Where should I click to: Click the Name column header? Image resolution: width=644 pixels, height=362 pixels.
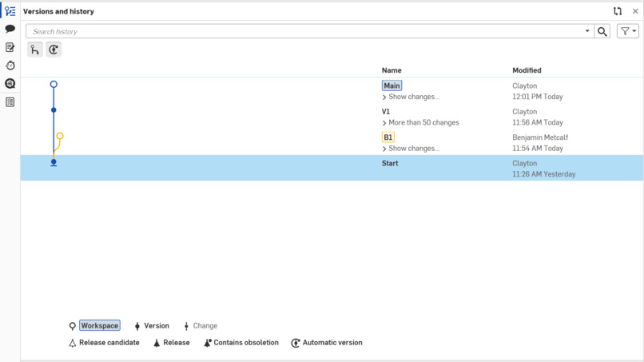click(392, 70)
